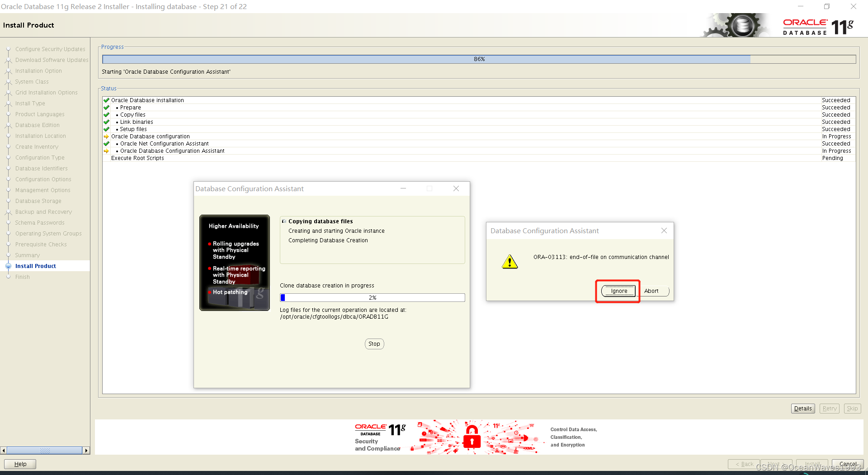This screenshot has width=868, height=475.
Task: Click green checkmark beside Prepare row
Action: (x=107, y=108)
